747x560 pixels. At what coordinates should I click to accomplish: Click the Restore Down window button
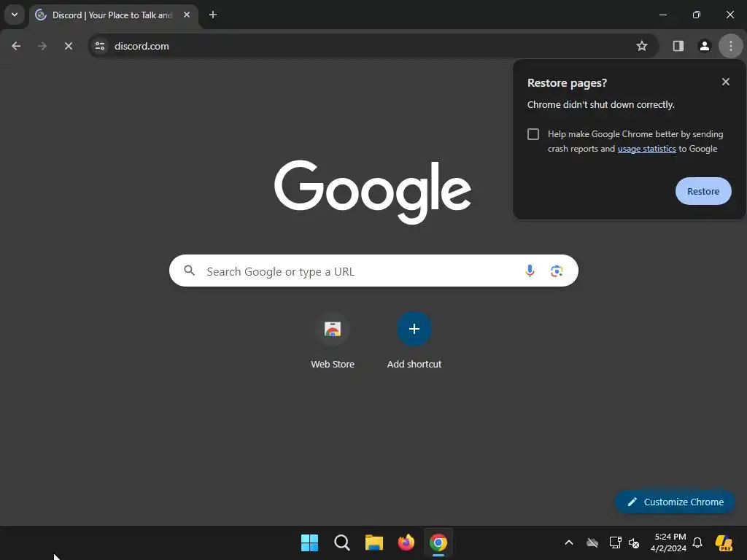click(x=697, y=15)
